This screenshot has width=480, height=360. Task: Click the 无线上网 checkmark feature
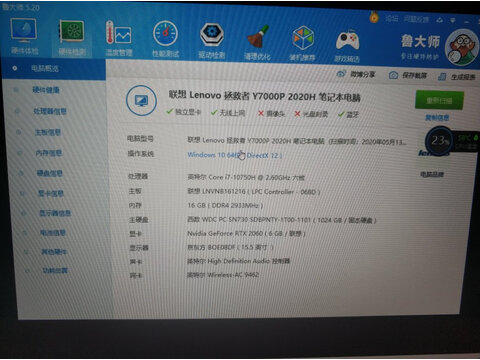pyautogui.click(x=228, y=113)
